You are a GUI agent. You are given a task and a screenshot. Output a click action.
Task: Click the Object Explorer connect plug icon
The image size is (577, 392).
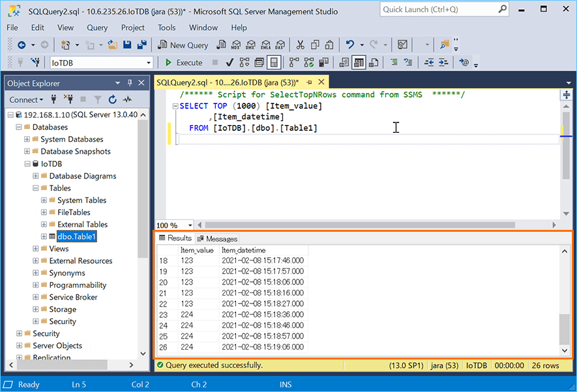pyautogui.click(x=53, y=100)
